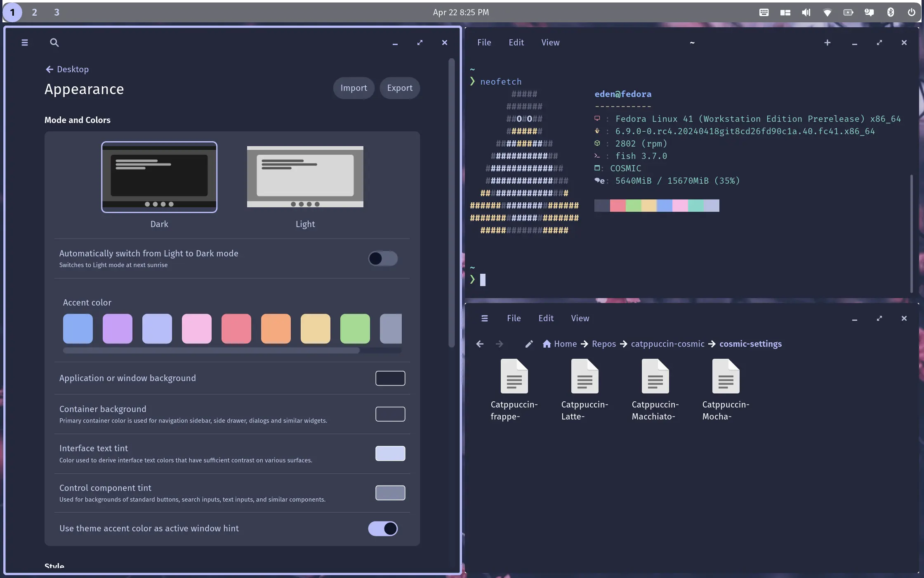The image size is (924, 578).
Task: Click the Import theme button
Action: coord(354,88)
